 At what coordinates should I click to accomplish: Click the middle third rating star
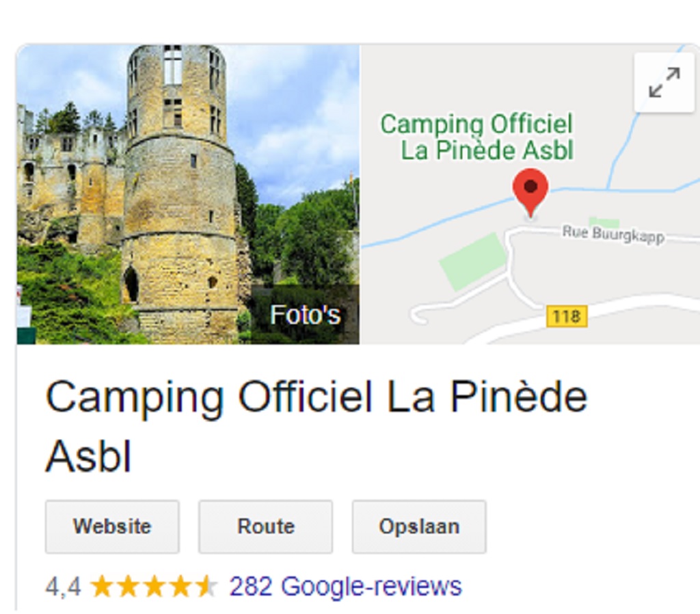[154, 587]
